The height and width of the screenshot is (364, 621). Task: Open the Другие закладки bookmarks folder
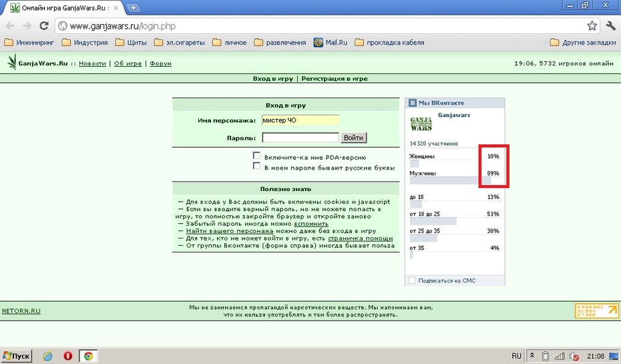click(582, 42)
